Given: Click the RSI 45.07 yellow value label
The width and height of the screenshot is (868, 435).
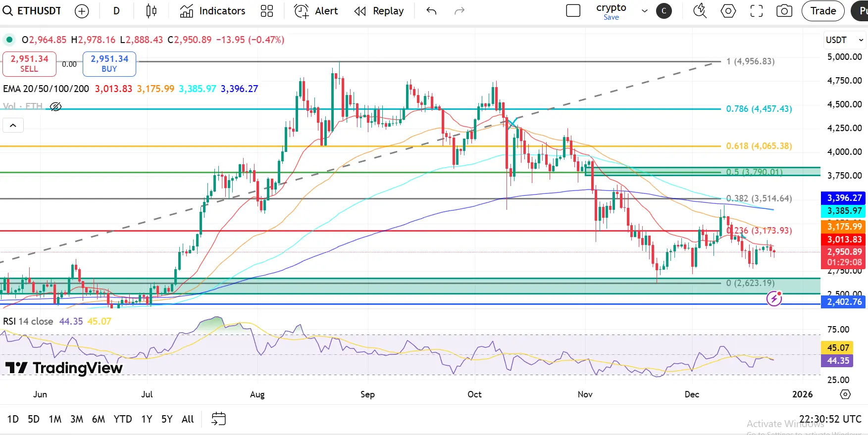Looking at the screenshot, I should click(x=838, y=348).
